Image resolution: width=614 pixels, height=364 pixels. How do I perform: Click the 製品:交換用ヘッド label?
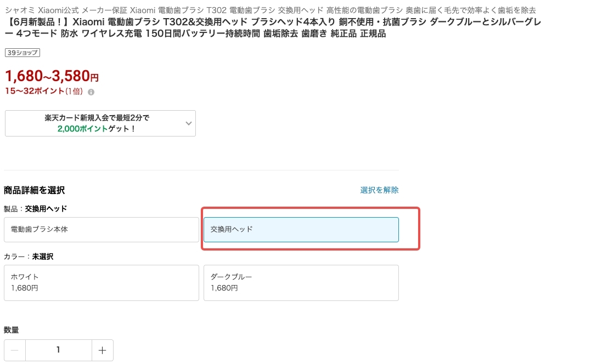[36, 209]
